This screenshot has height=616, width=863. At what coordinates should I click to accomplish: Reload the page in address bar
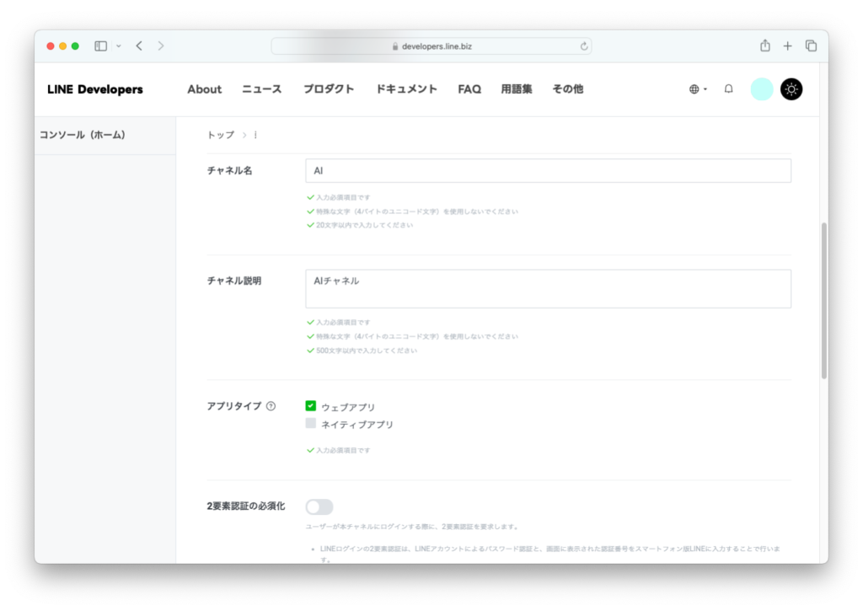[x=583, y=46]
